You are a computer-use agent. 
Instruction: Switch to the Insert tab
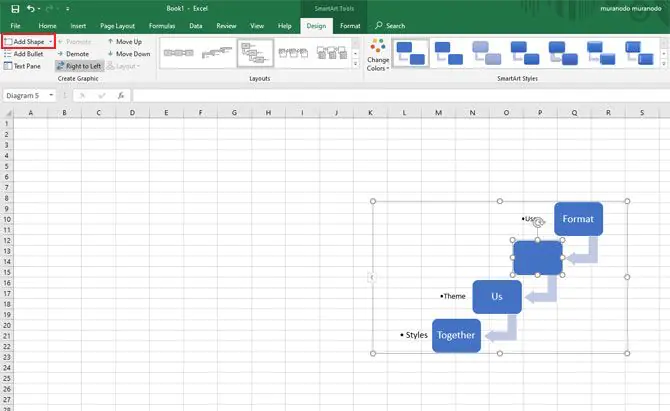pyautogui.click(x=78, y=26)
